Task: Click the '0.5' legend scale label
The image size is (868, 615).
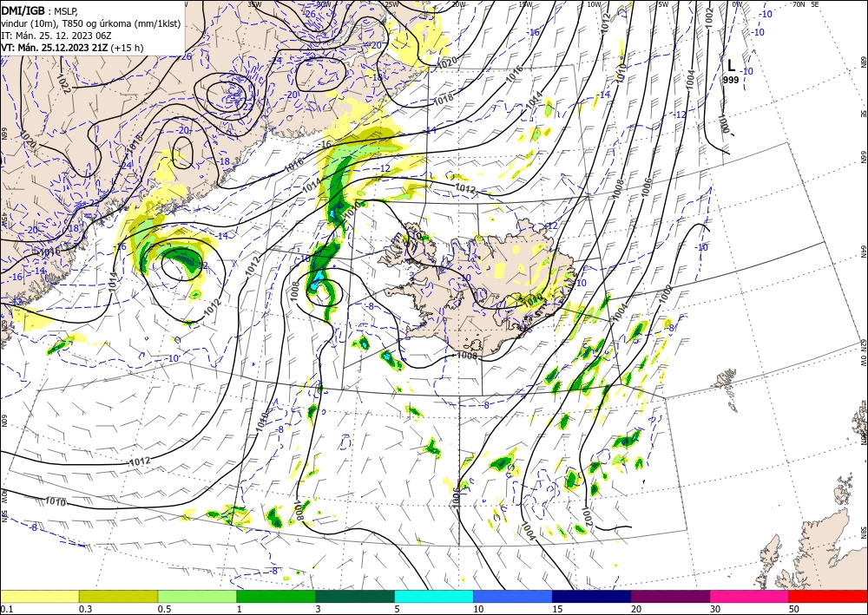Action: [x=164, y=609]
